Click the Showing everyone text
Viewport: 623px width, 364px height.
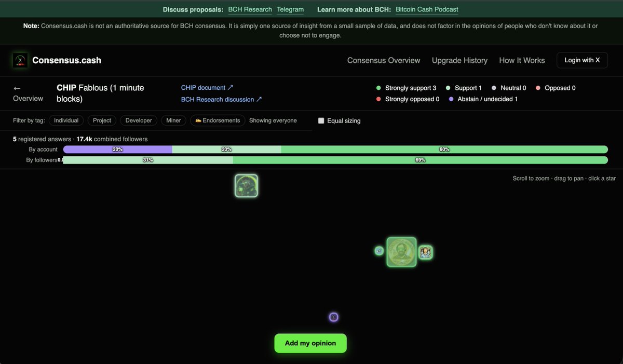(x=273, y=120)
